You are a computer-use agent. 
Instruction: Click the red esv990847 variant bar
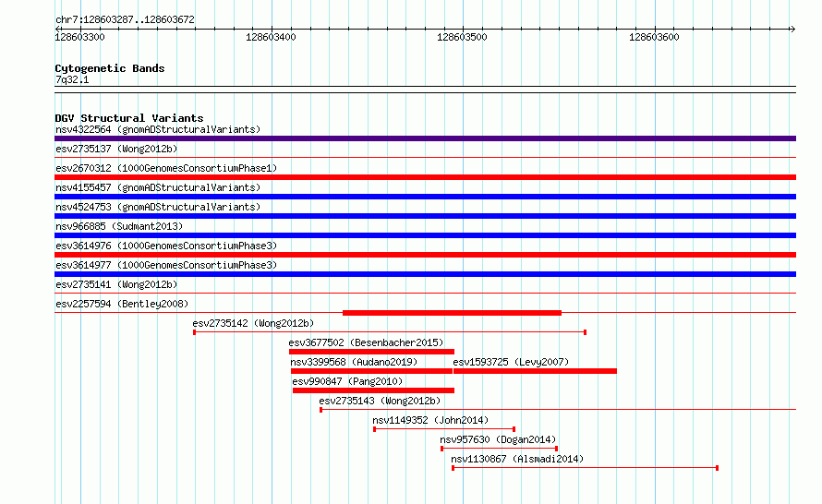(373, 390)
